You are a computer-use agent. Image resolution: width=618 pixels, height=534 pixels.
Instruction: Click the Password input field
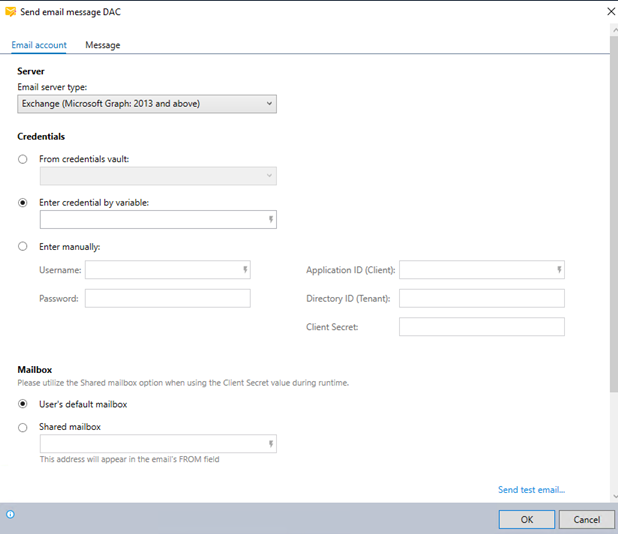[167, 298]
